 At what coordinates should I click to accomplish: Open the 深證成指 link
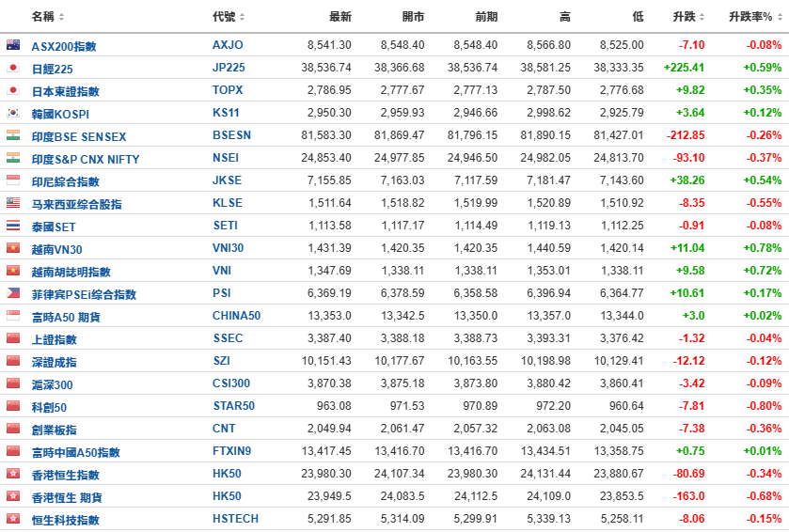tap(55, 362)
